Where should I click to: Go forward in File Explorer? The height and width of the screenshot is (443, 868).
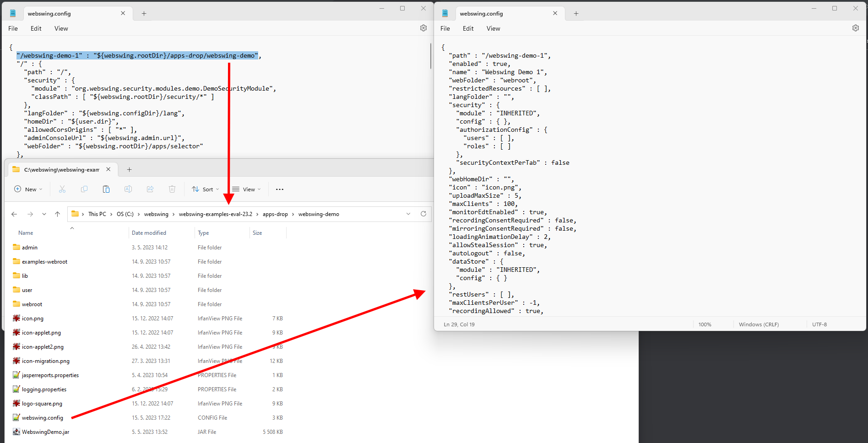click(30, 214)
